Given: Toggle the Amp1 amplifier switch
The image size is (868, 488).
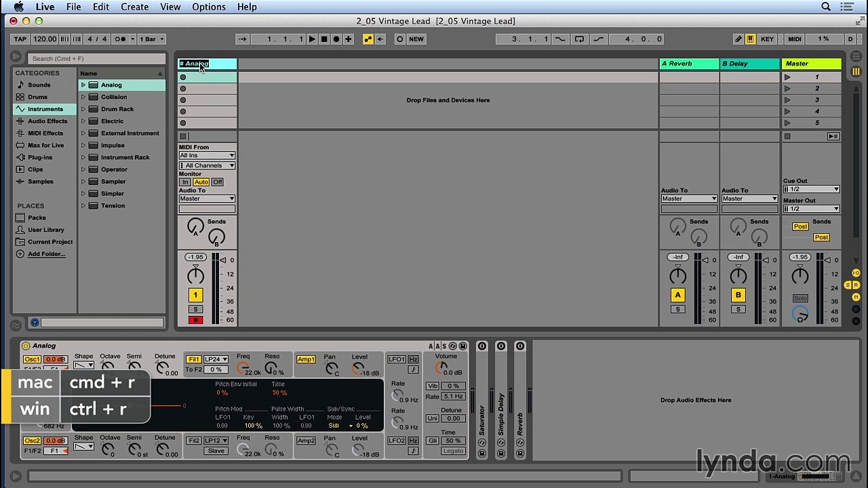Looking at the screenshot, I should coord(306,359).
